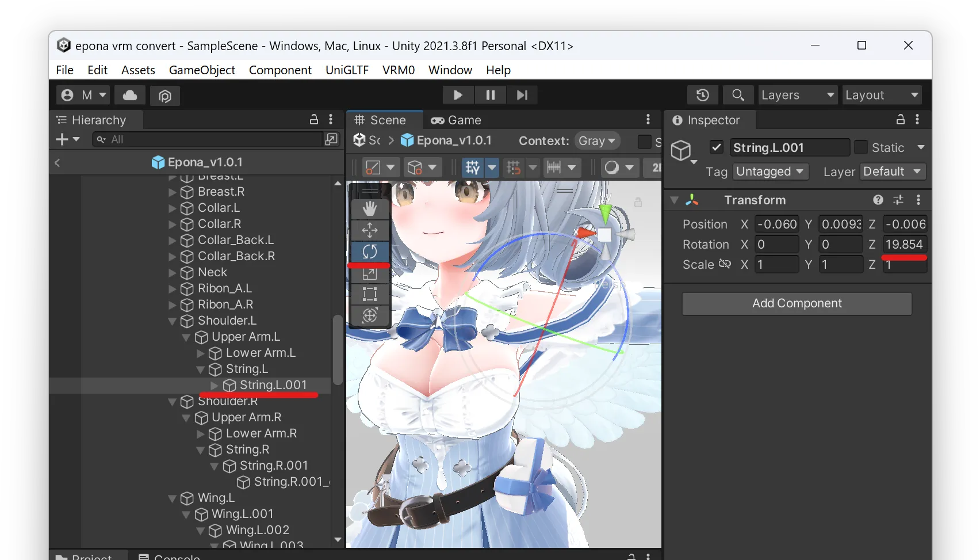Click the Hierarchy vertical scrollbar
This screenshot has width=980, height=560.
[x=338, y=349]
